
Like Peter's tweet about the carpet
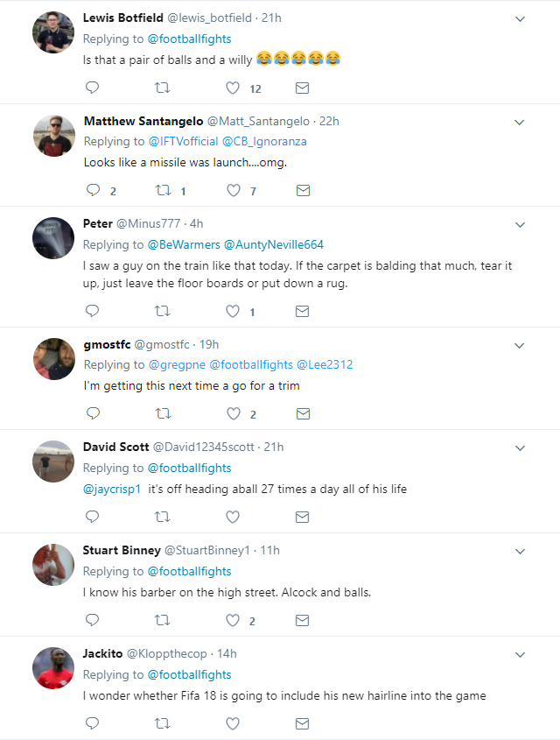[x=233, y=311]
